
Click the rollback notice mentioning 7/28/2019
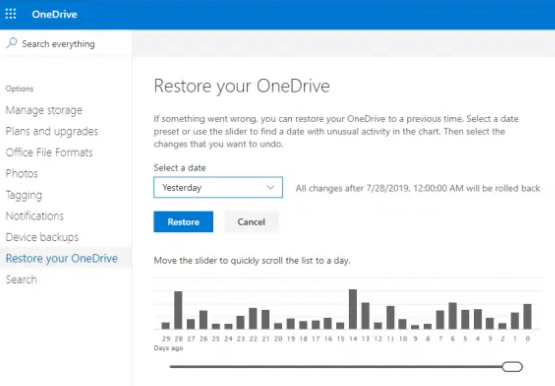pyautogui.click(x=418, y=188)
